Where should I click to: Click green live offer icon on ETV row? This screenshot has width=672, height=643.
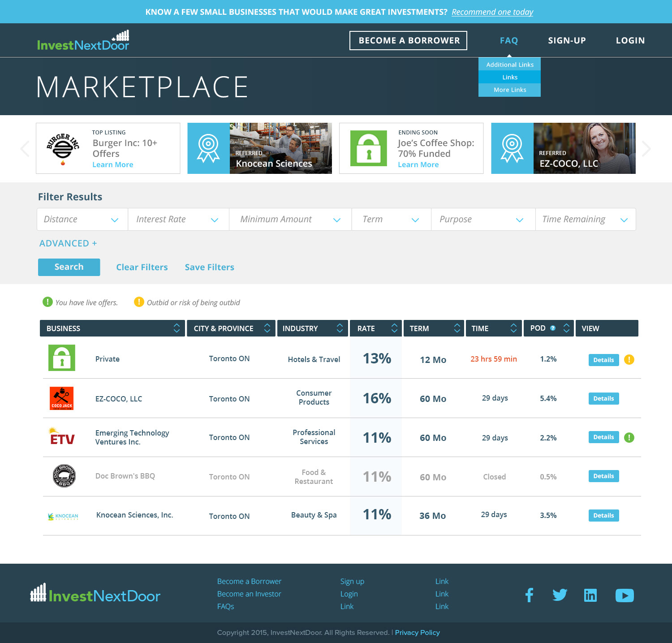click(x=629, y=437)
